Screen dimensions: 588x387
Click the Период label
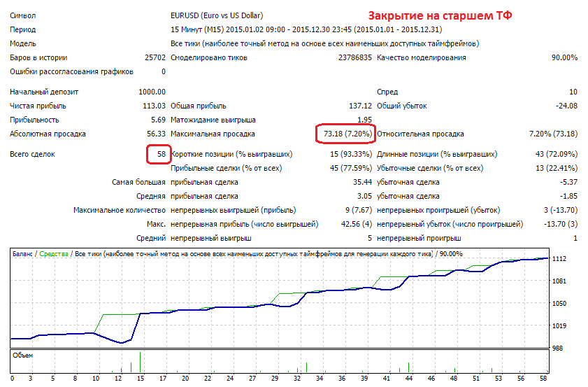(x=23, y=29)
